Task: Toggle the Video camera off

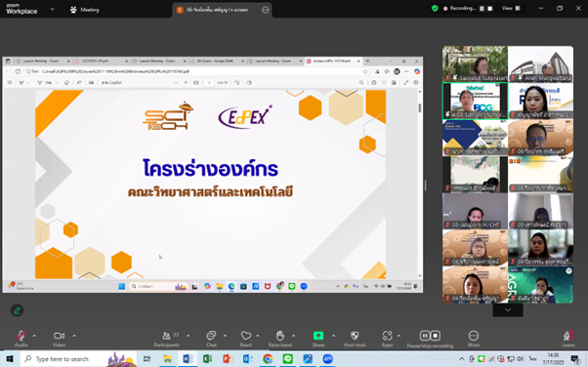Action: pos(59,339)
